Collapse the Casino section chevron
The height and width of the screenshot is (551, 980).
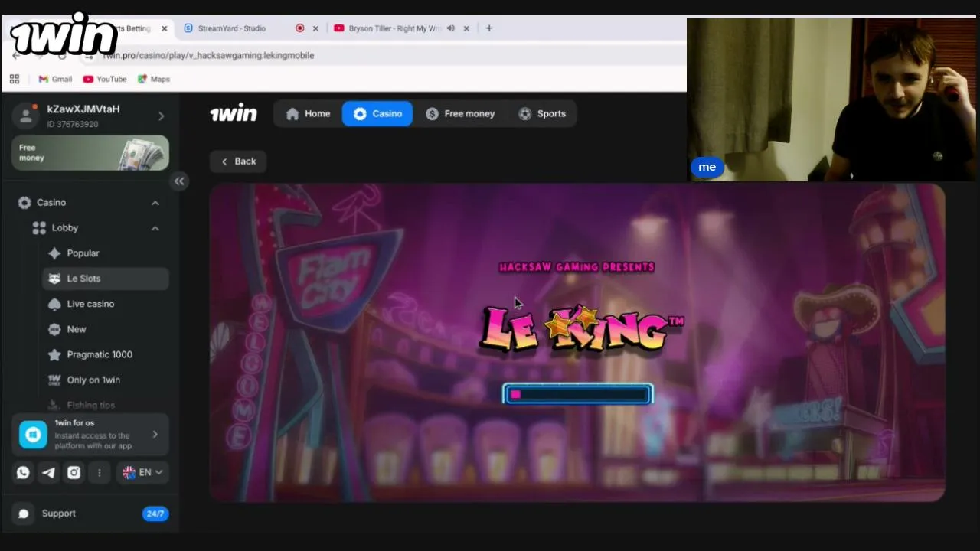(155, 203)
